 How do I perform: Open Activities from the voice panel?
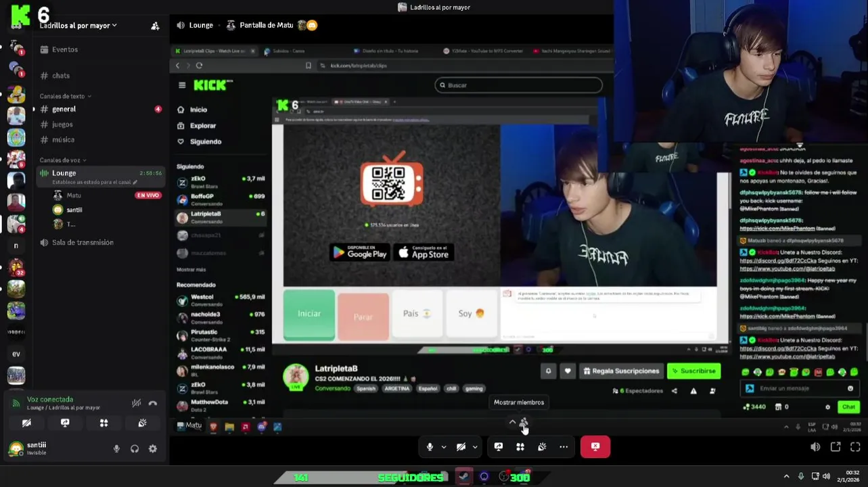click(104, 423)
